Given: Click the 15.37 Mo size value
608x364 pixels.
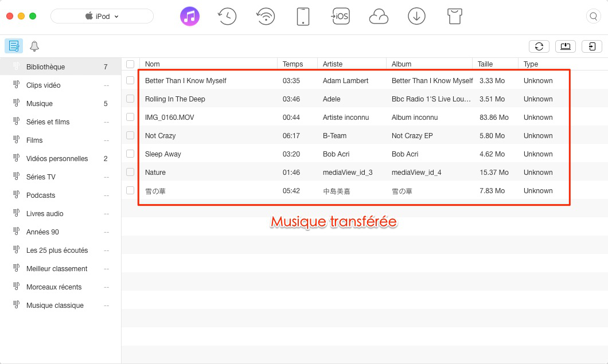Looking at the screenshot, I should [x=494, y=172].
